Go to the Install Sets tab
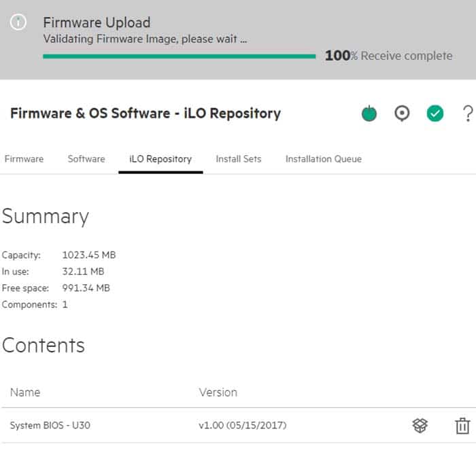The height and width of the screenshot is (476, 476). [x=239, y=159]
